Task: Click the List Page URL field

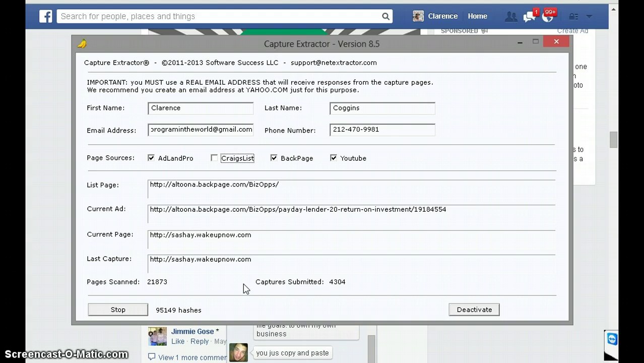Action: coord(352,189)
